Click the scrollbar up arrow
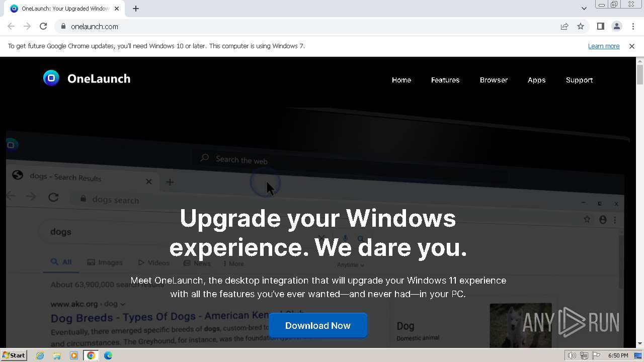The image size is (644, 362). (640, 61)
